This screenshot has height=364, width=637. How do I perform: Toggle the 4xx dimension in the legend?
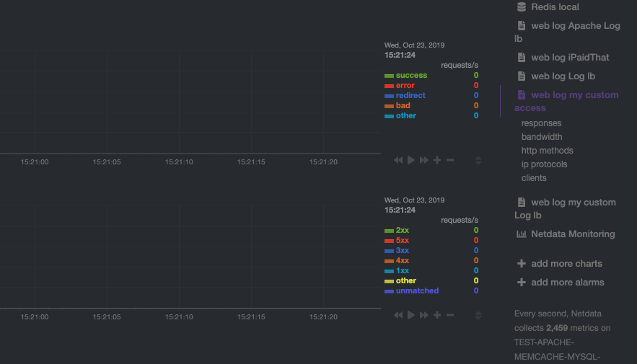click(403, 260)
